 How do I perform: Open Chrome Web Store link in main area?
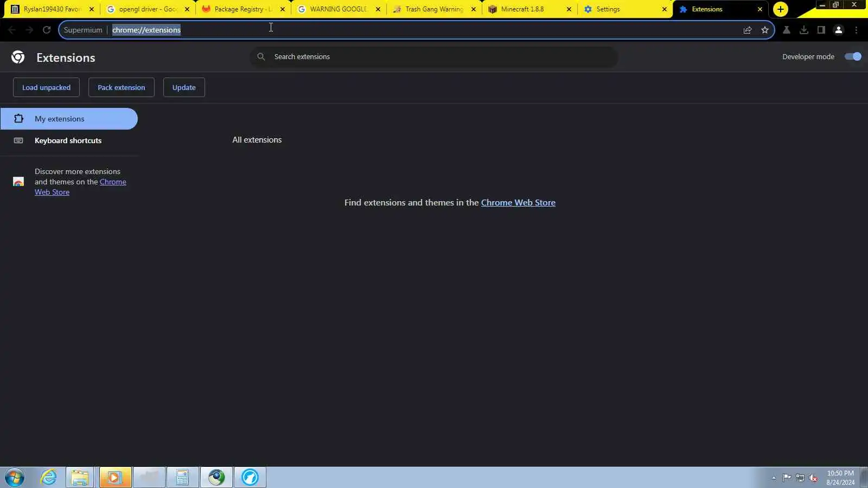[518, 202]
